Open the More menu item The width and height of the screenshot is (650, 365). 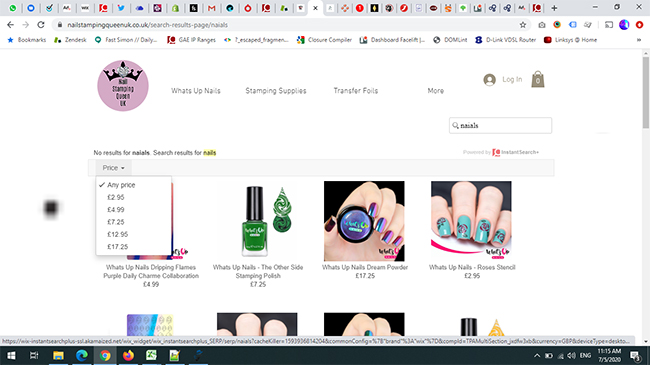click(x=436, y=90)
